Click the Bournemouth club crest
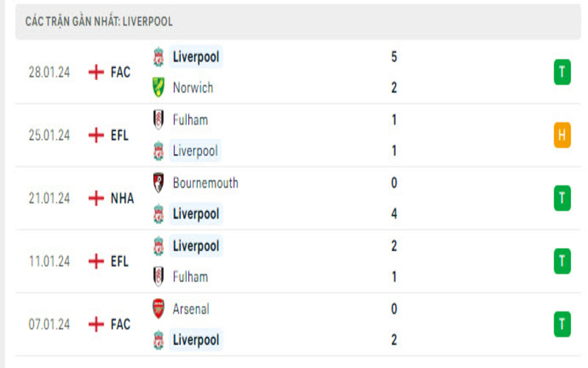Screen dimensions: 588x368 click(x=158, y=183)
